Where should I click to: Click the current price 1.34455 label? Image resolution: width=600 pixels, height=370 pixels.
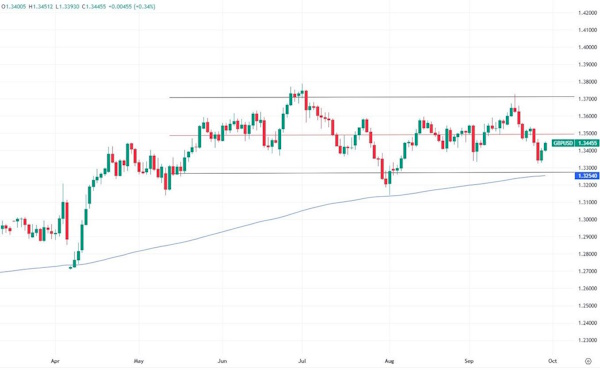pos(587,143)
